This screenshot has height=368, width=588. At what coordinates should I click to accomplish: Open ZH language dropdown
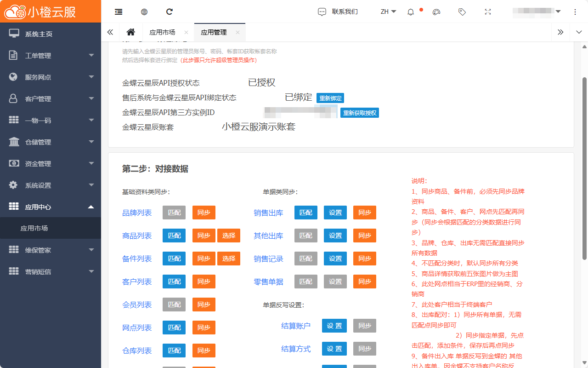point(388,12)
